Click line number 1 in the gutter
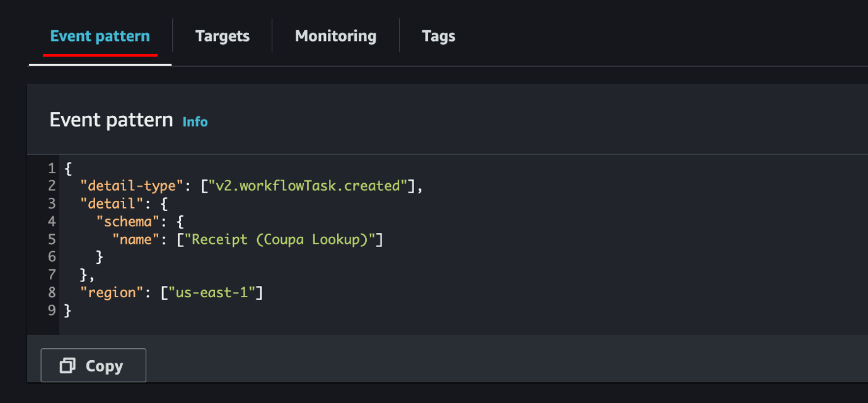The height and width of the screenshot is (403, 868). tap(52, 169)
